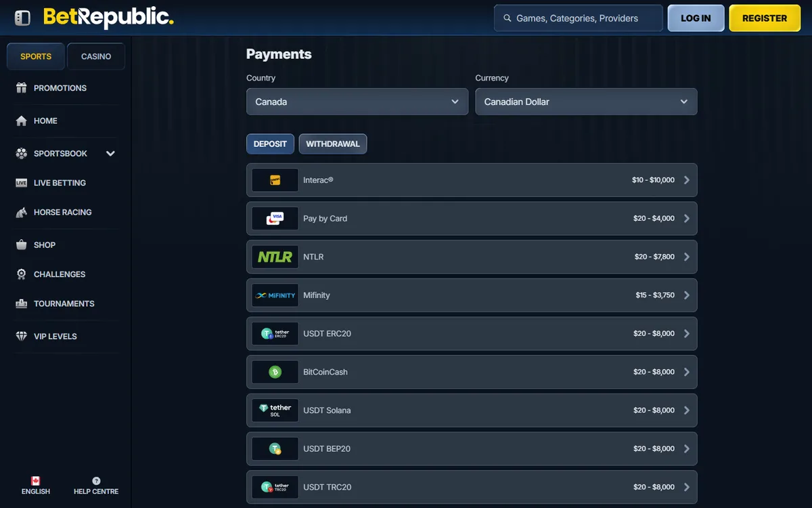Click the Mifinity logo
Viewport: 812px width, 508px height.
coord(275,295)
